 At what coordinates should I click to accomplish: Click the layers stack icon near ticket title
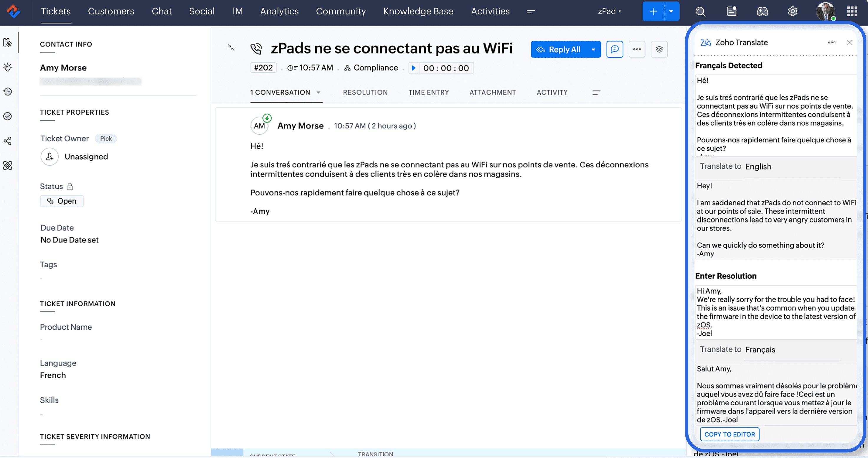[659, 50]
